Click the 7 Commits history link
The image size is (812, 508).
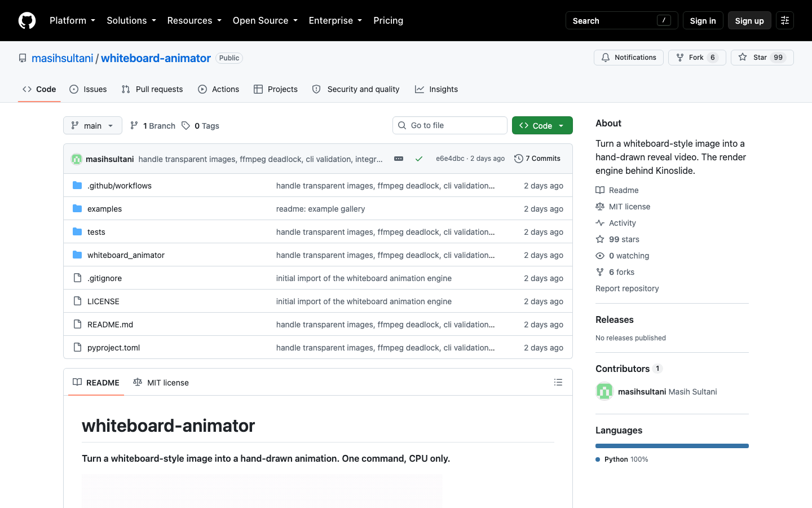tap(537, 159)
